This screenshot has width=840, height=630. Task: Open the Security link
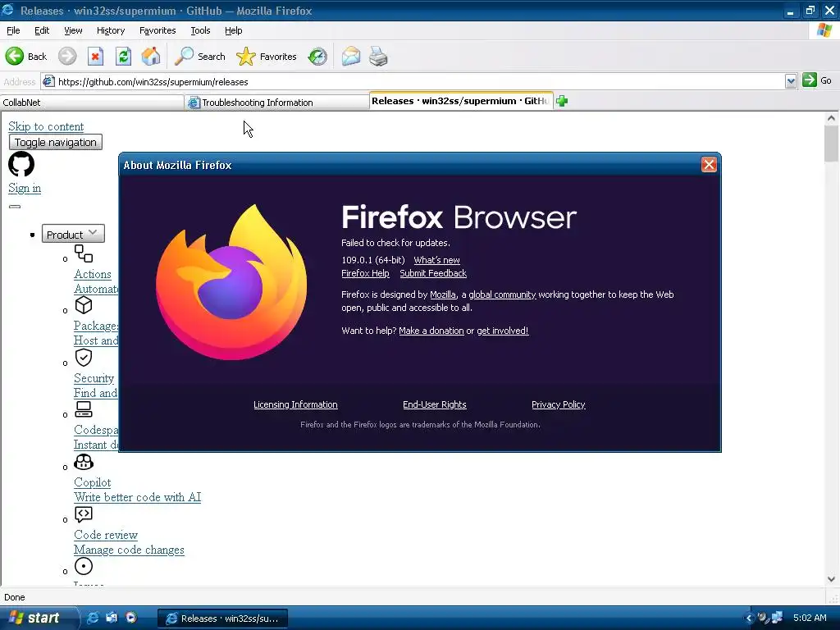(94, 379)
